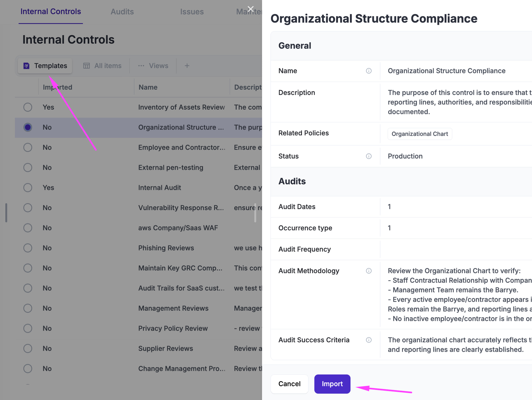Select radio button for Internal Audit row

pyautogui.click(x=28, y=188)
